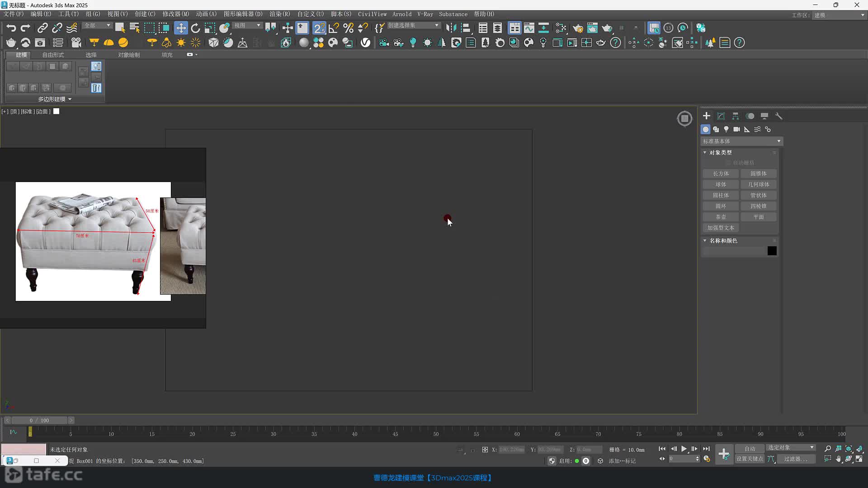Undo the last action with toolbar arrow
The width and height of the screenshot is (868, 488).
tap(11, 28)
